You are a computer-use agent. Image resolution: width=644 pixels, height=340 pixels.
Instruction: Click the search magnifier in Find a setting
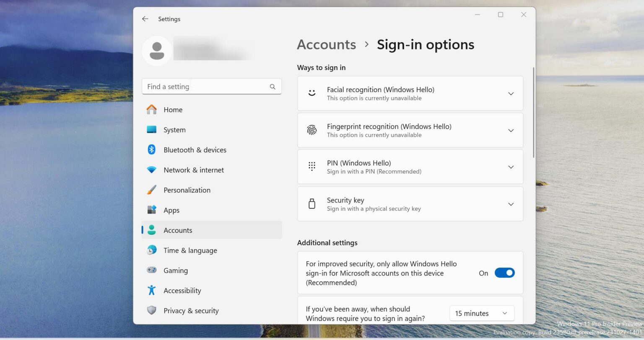(273, 86)
